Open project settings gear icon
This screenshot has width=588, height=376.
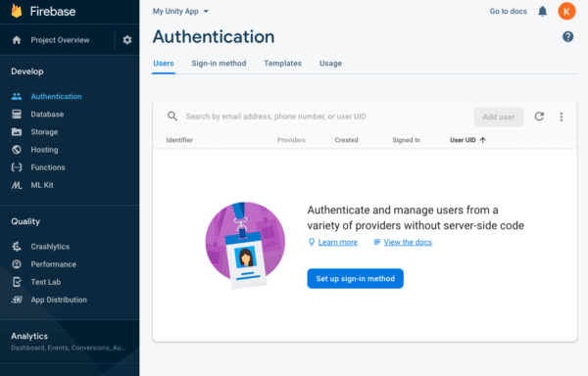tap(127, 40)
